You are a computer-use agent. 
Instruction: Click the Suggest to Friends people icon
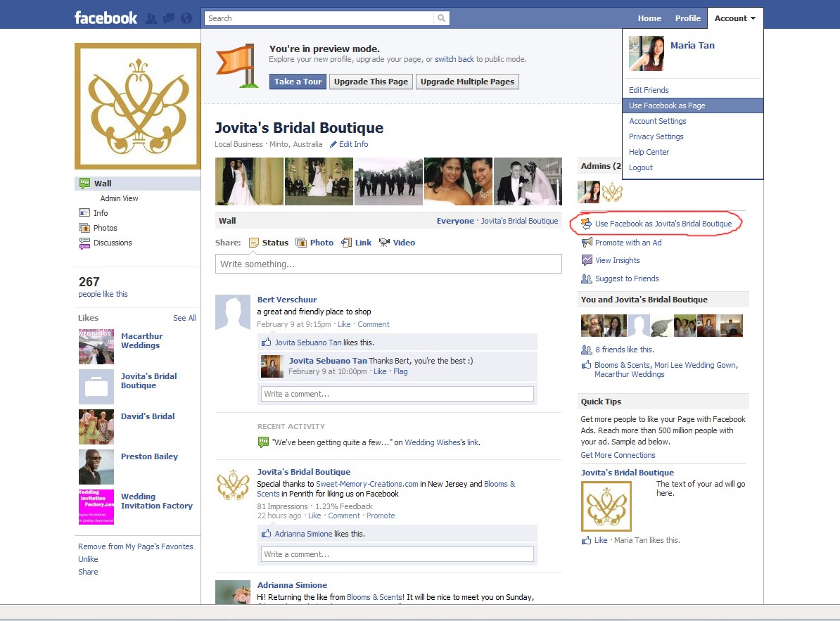tap(587, 279)
